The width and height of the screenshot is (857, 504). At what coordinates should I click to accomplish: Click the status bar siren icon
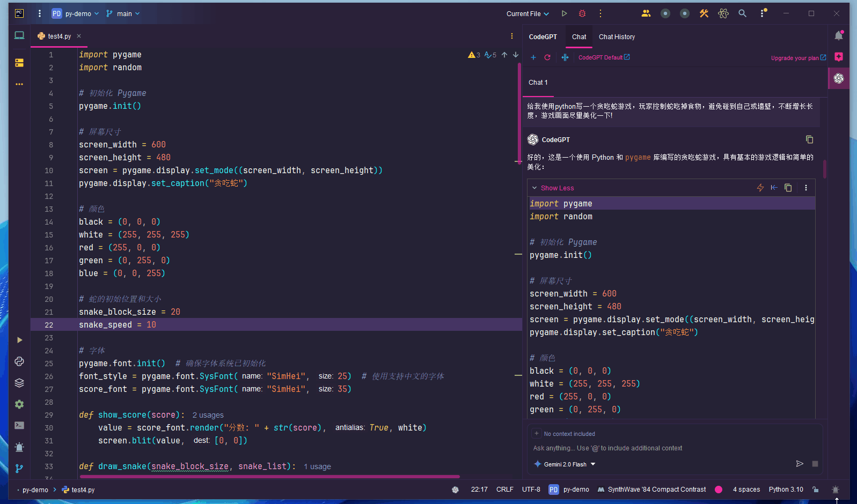pos(836,490)
